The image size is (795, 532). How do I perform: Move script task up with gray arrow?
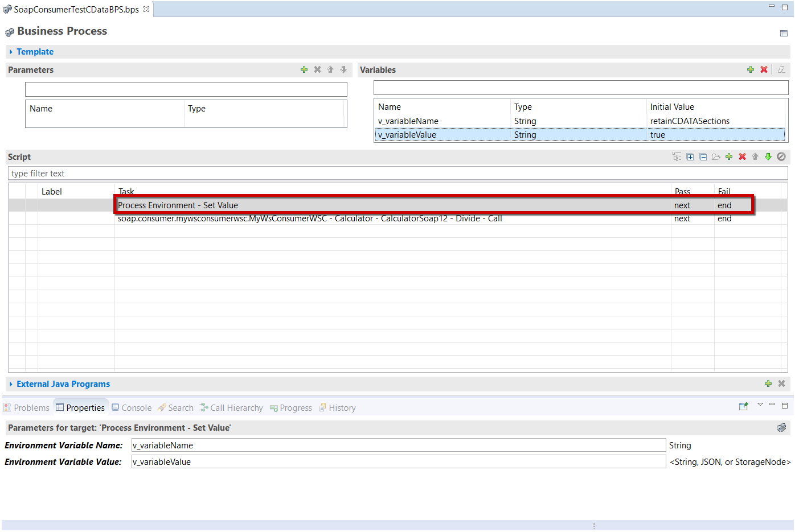(x=755, y=156)
